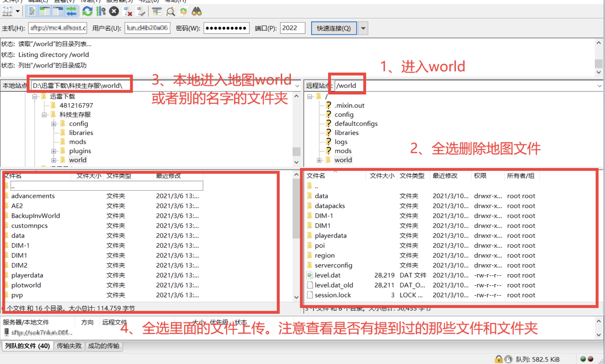
Task: Reconnect to the last server icon
Action: tap(141, 12)
